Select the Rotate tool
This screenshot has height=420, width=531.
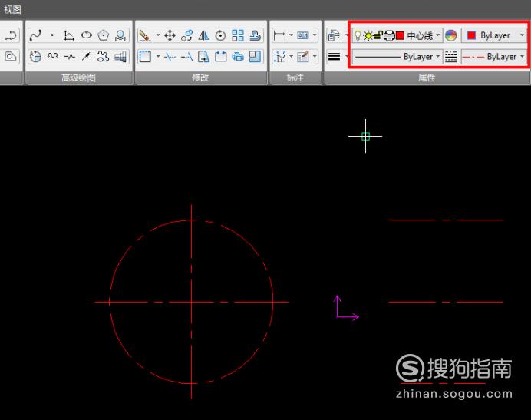pyautogui.click(x=220, y=35)
